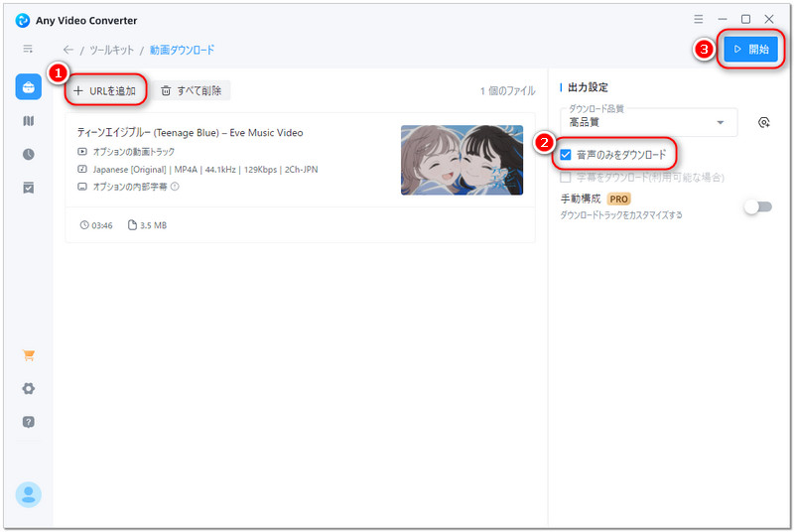Maximize the Any Video Converter window
Image resolution: width=794 pixels, height=532 pixels.
pos(745,19)
